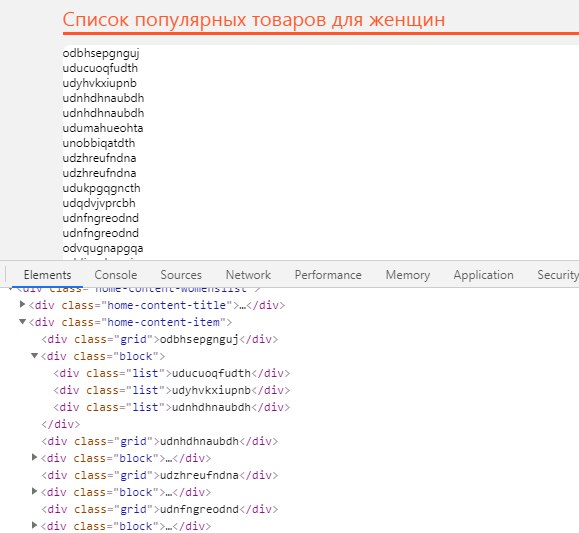Image resolution: width=579 pixels, height=533 pixels.
Task: Open the Sources tab
Action: coord(181,275)
